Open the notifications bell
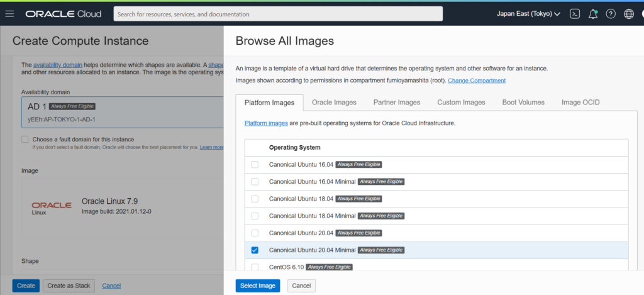Screen dimensions: 644x295 pos(592,14)
